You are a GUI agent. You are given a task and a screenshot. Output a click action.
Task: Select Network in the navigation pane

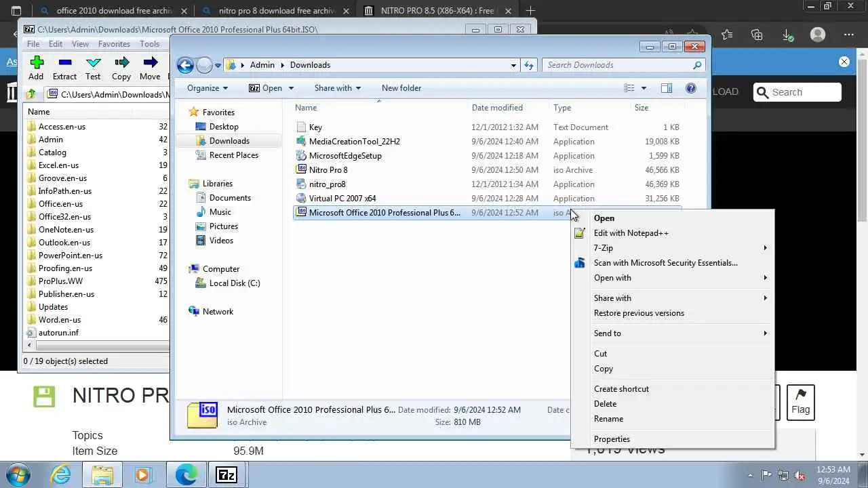pos(218,312)
